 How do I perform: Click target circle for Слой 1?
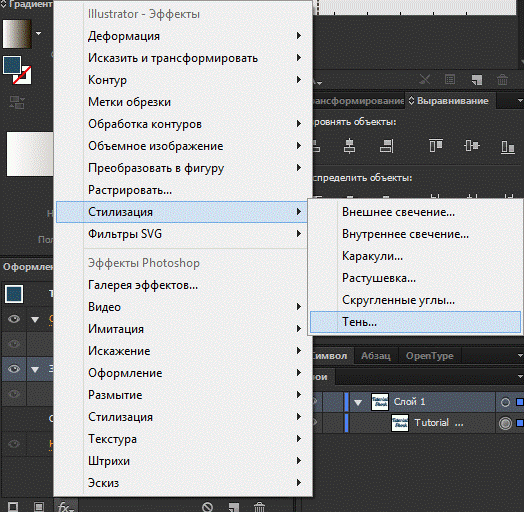(505, 402)
